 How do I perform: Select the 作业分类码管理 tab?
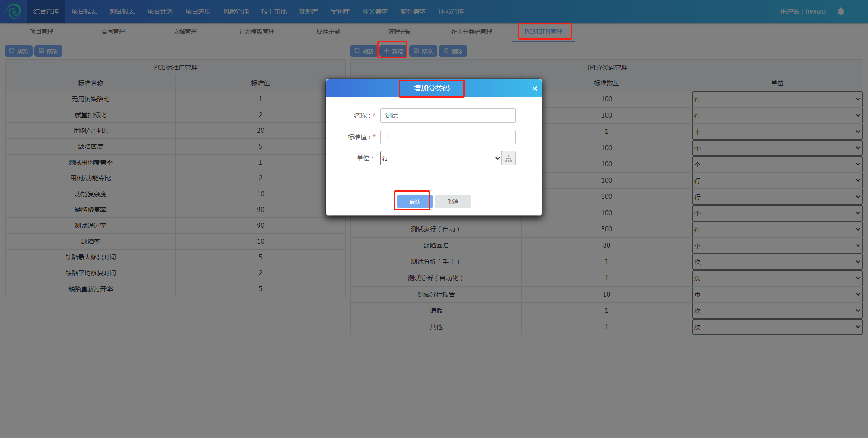point(471,32)
